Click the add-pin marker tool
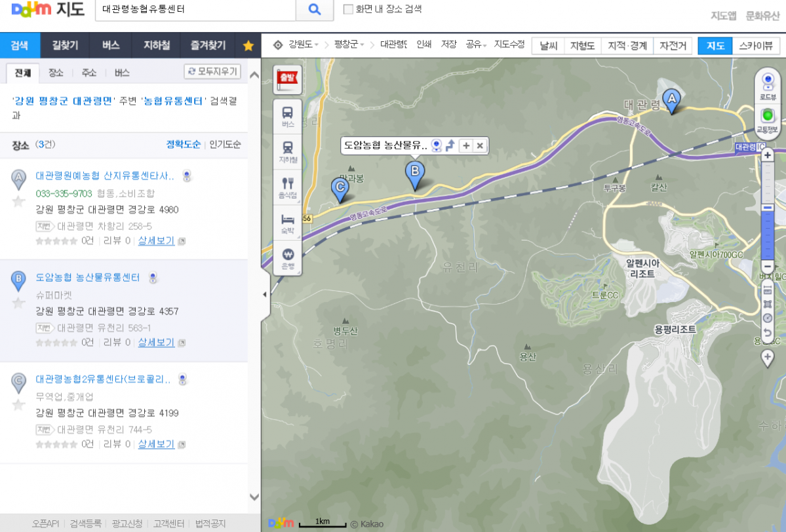The height and width of the screenshot is (532, 786). point(768,358)
